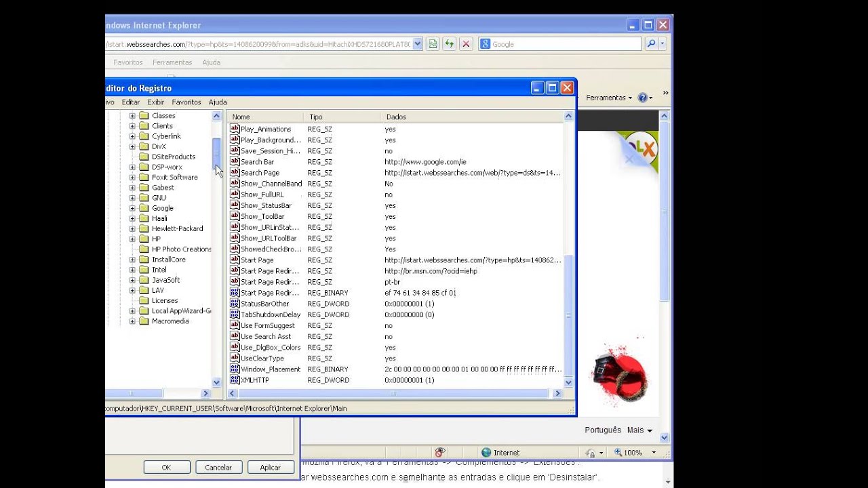Expand the Intel registry key
Screen dimensions: 868x488
click(132, 270)
